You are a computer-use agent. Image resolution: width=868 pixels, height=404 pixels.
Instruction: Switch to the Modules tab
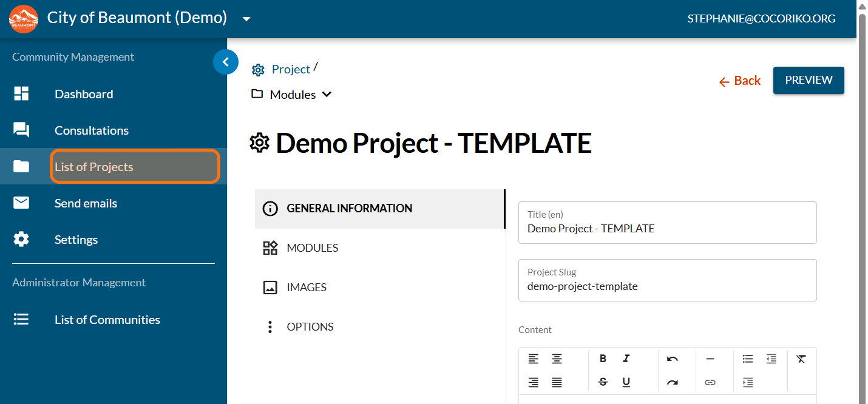tap(312, 247)
